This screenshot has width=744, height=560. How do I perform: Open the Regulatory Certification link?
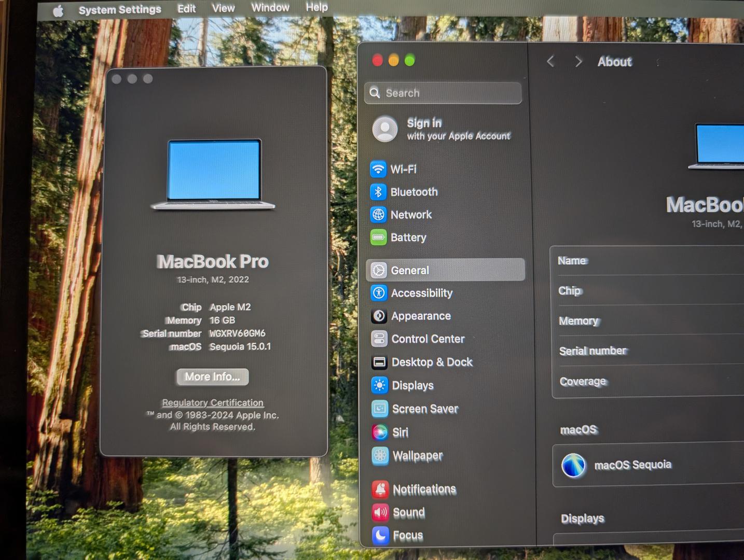(213, 402)
